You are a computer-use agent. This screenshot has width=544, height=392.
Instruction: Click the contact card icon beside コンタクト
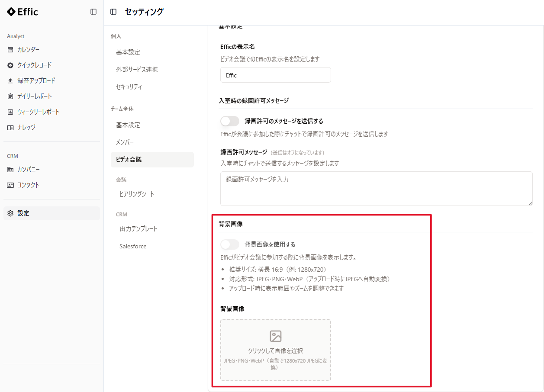tap(10, 185)
